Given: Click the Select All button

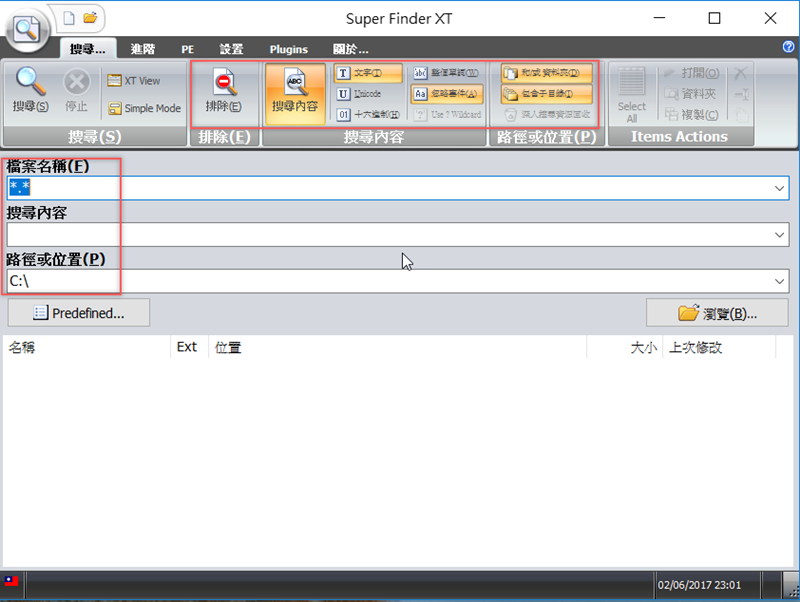Looking at the screenshot, I should (x=632, y=95).
